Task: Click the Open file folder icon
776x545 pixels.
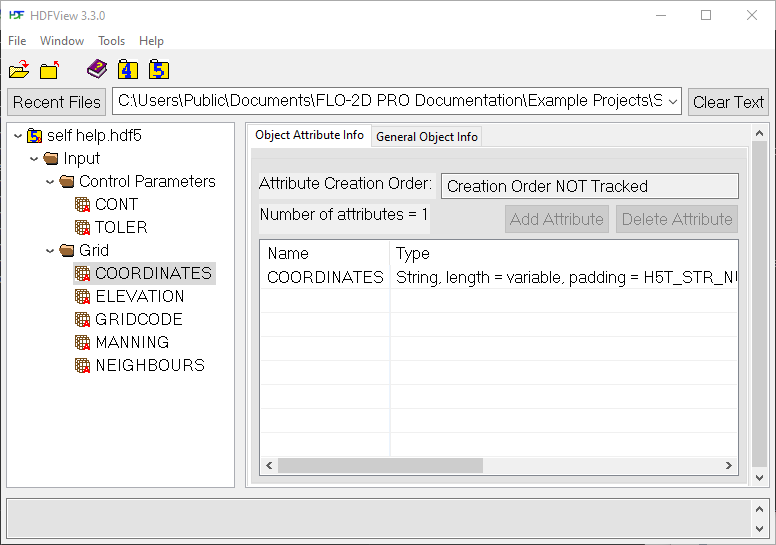Action: point(19,70)
